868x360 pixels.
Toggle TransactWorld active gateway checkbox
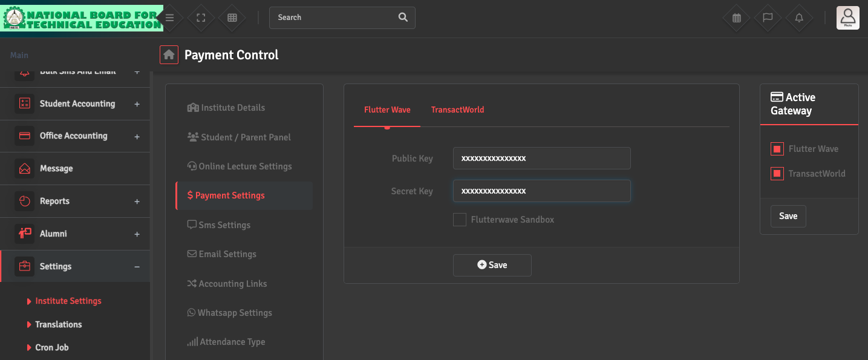(x=777, y=174)
